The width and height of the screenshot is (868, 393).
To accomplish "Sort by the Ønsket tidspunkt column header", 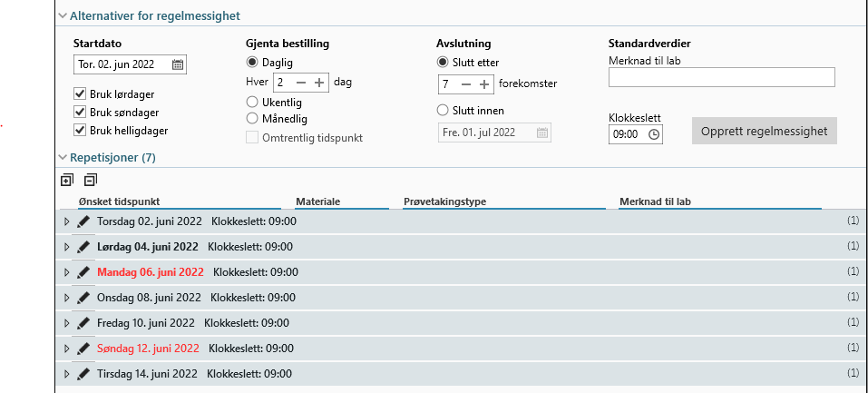I will tap(120, 201).
